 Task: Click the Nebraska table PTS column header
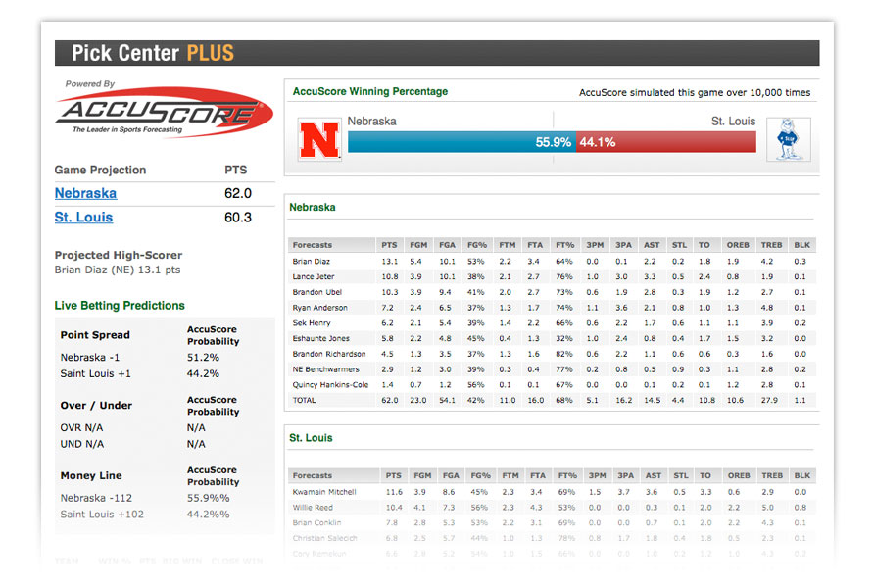389,245
